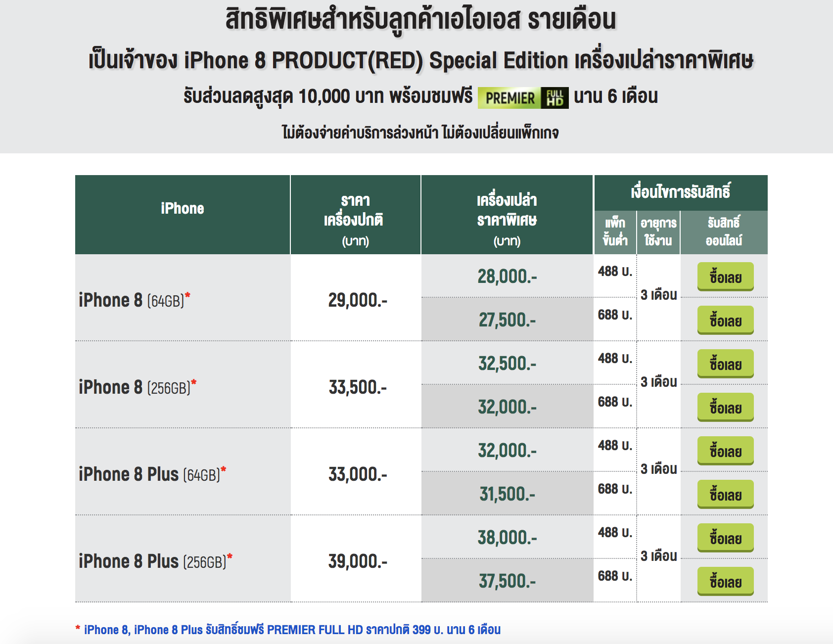Buy iPhone 8 Plus 64GB with 488 package
Viewport: 833px width, 644px height.
[x=725, y=451]
